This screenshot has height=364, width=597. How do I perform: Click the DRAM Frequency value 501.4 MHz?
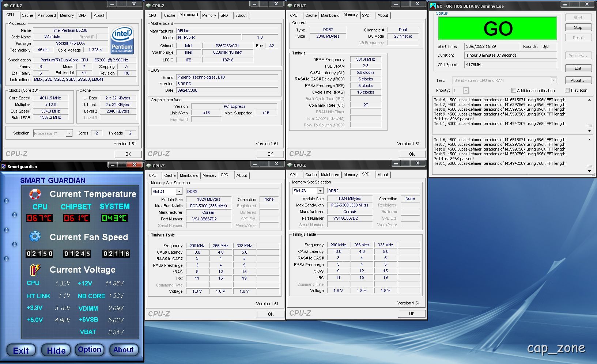366,59
